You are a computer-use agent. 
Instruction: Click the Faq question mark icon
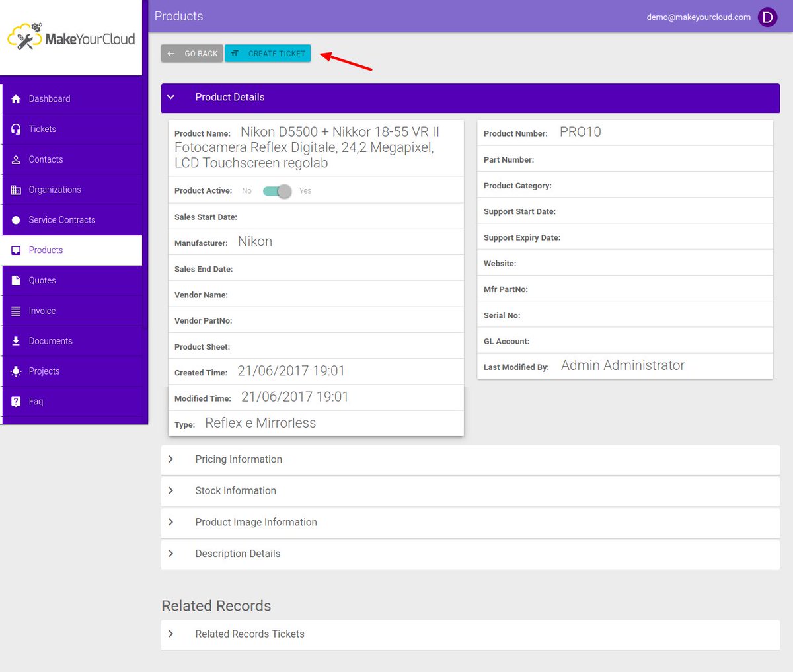pos(16,402)
